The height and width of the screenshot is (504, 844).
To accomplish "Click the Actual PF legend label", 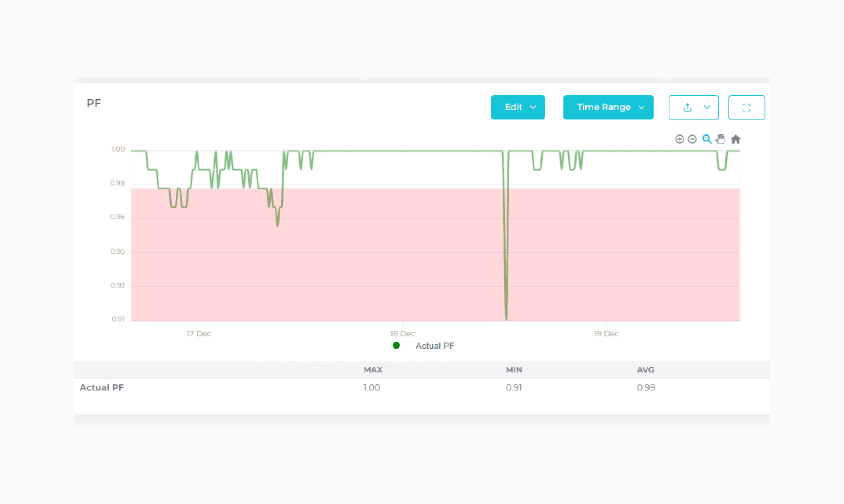I will click(x=435, y=346).
